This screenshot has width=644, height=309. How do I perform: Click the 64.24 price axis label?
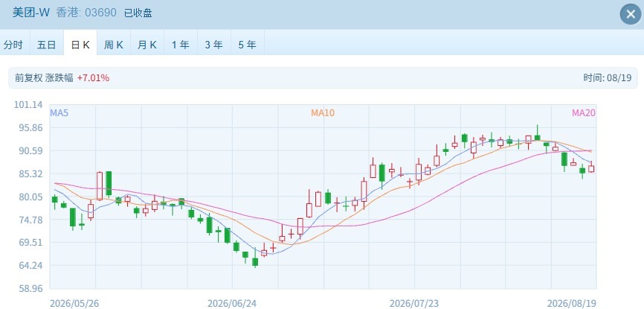30,266
